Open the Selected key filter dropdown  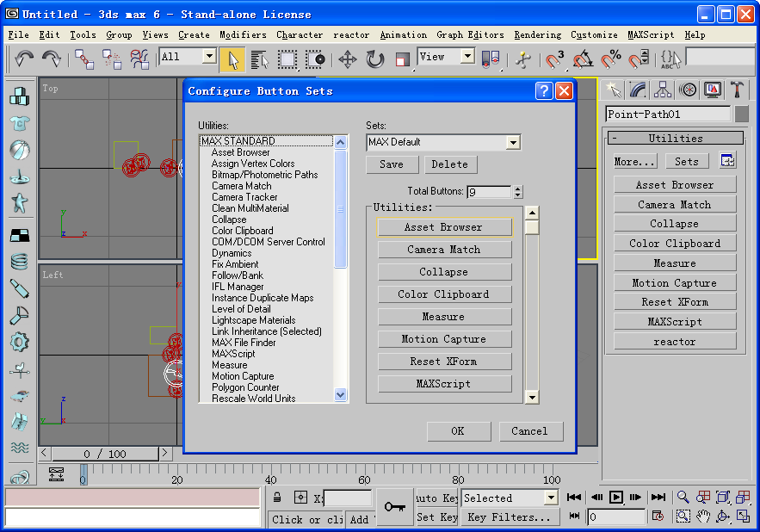point(551,498)
